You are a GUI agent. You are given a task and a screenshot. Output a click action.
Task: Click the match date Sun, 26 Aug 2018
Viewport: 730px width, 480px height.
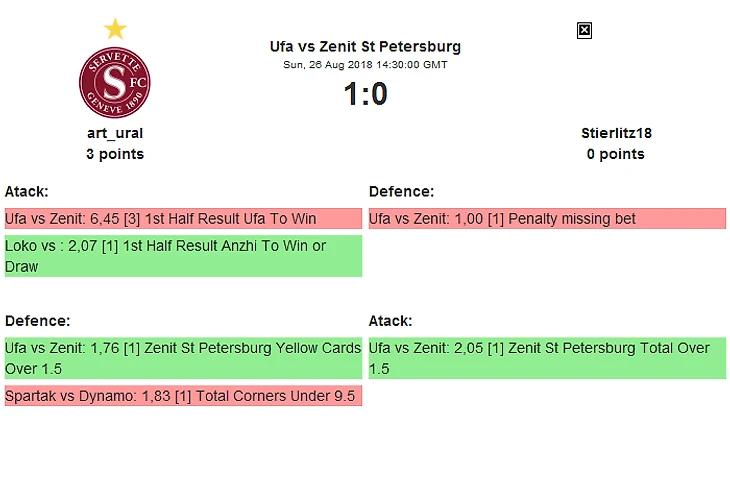point(365,64)
